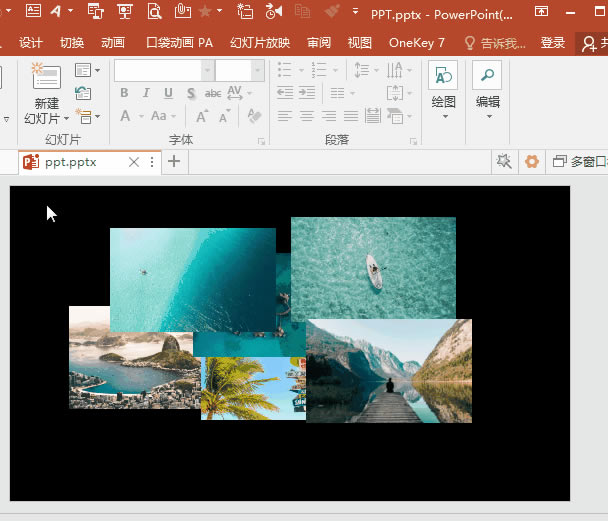Toggle italic formatting
Viewport: 608px width, 521px height.
(x=145, y=93)
